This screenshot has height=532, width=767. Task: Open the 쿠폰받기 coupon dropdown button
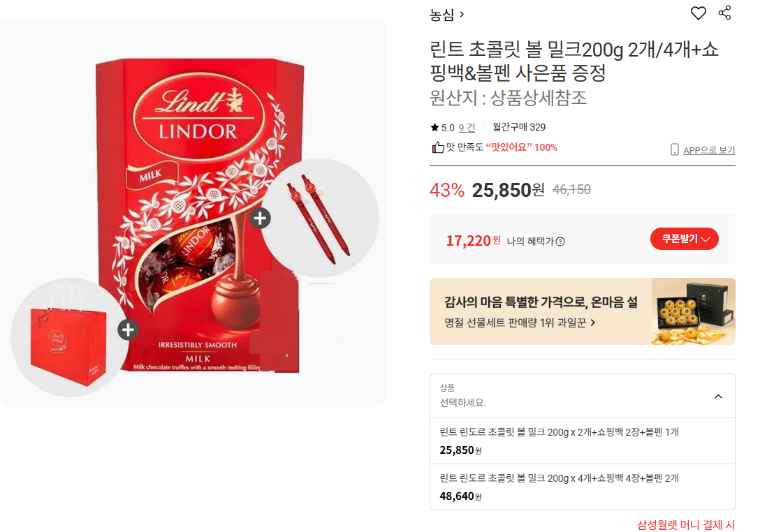click(x=685, y=239)
